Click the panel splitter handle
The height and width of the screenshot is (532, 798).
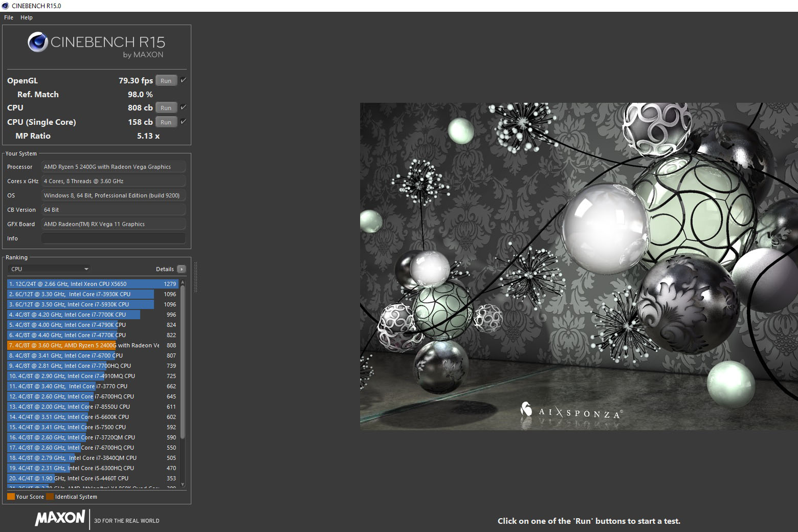pos(195,277)
